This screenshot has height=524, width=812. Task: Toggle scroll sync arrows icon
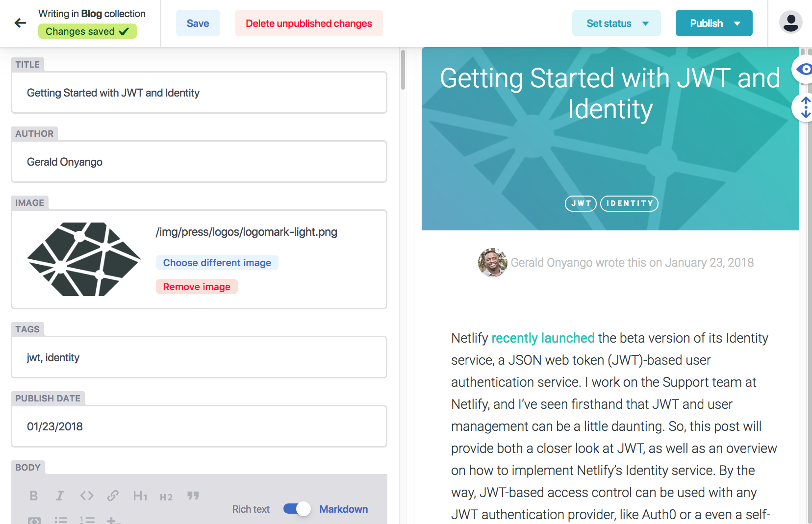click(804, 107)
